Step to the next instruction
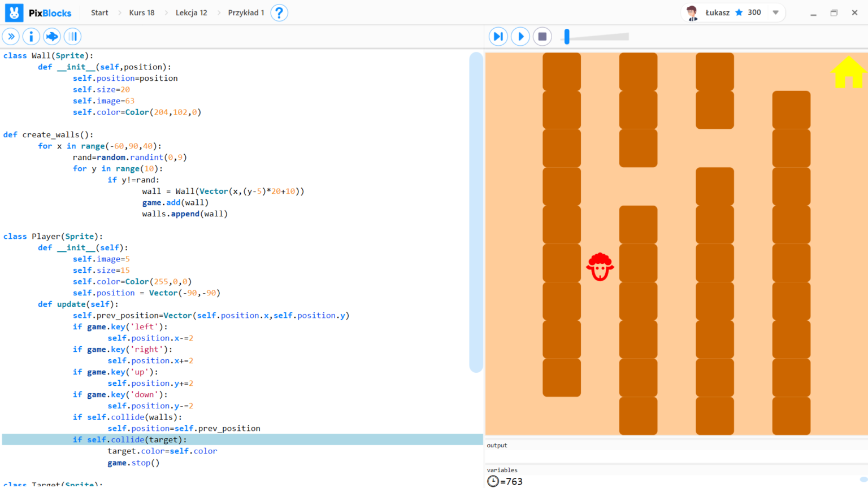The height and width of the screenshot is (488, 868). pyautogui.click(x=498, y=37)
